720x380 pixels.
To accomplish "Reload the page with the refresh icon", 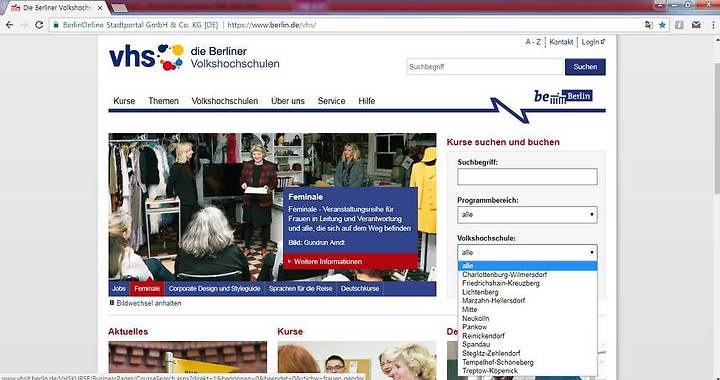I will pyautogui.click(x=39, y=25).
